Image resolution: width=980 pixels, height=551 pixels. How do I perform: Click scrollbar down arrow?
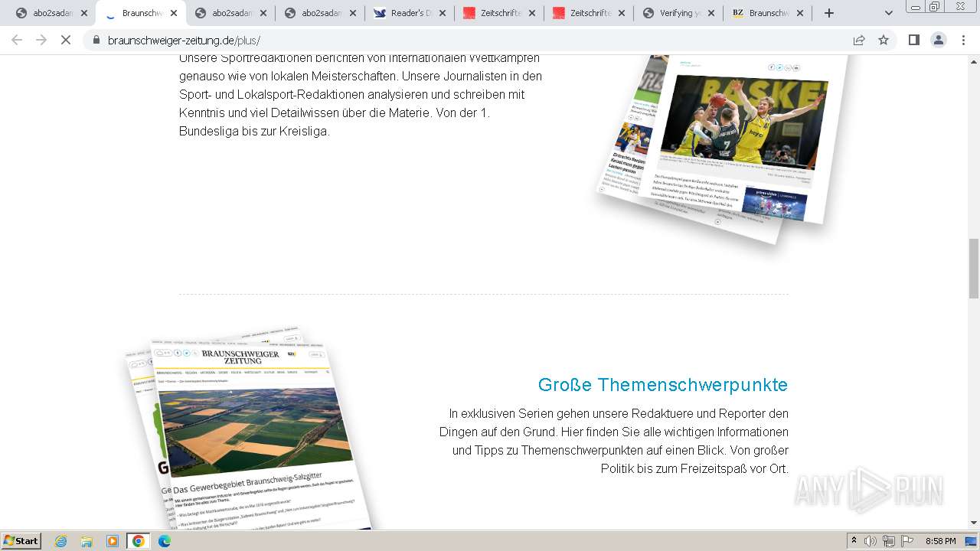point(974,523)
